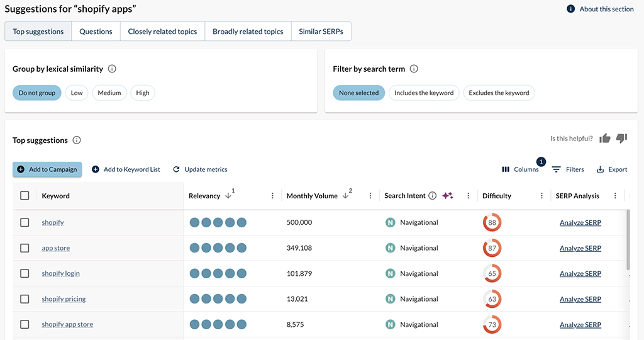
Task: Open the Columns selector
Action: [x=520, y=169]
